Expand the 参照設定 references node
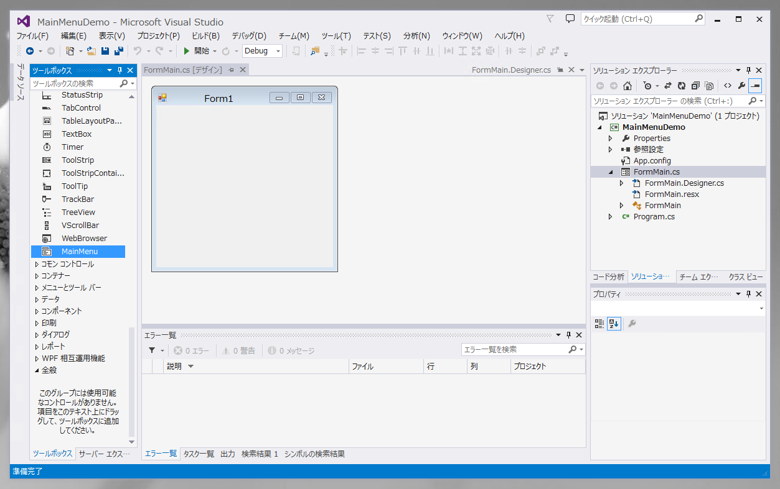The image size is (780, 489). click(610, 149)
